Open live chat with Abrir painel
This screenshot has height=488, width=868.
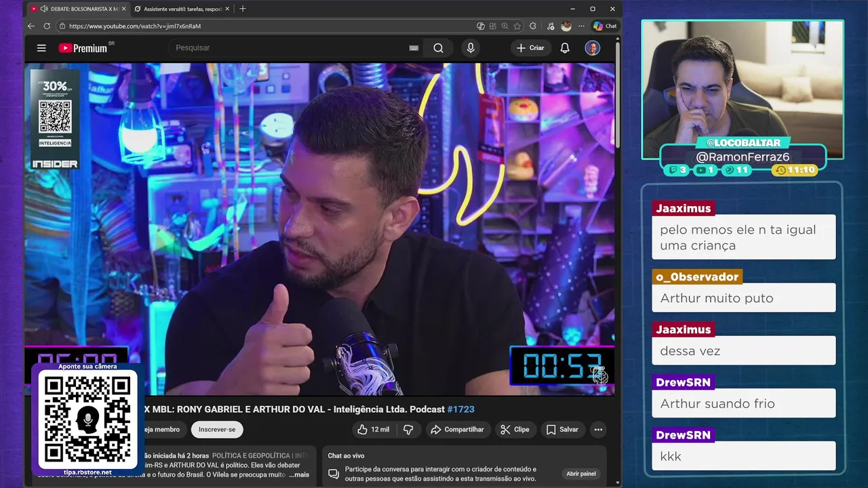click(581, 474)
